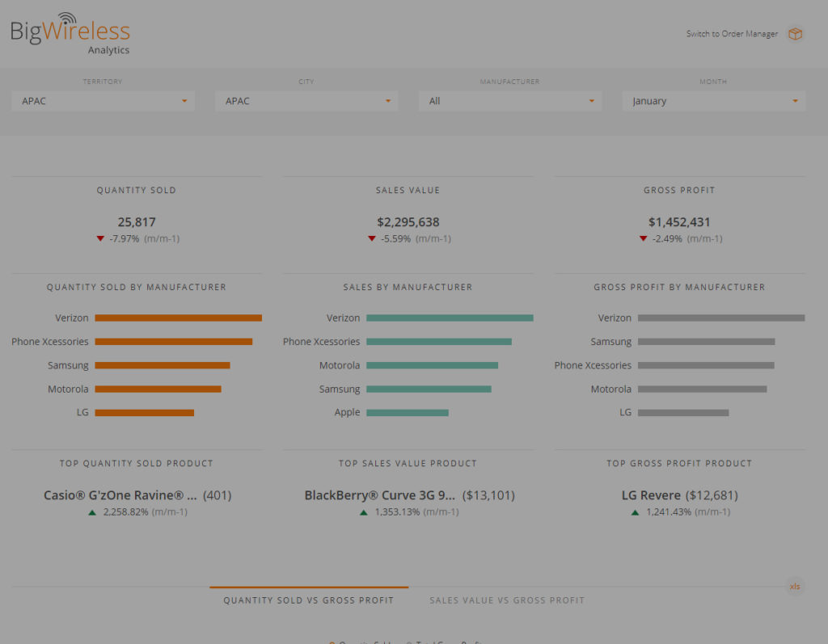
Task: Click the red down triangle beside -2.49%
Action: (x=643, y=238)
